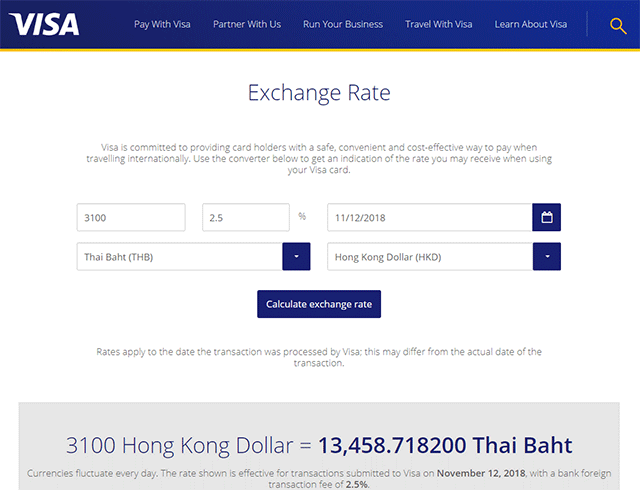The width and height of the screenshot is (640, 490).
Task: Select Partner With Us in navigation
Action: click(x=247, y=24)
